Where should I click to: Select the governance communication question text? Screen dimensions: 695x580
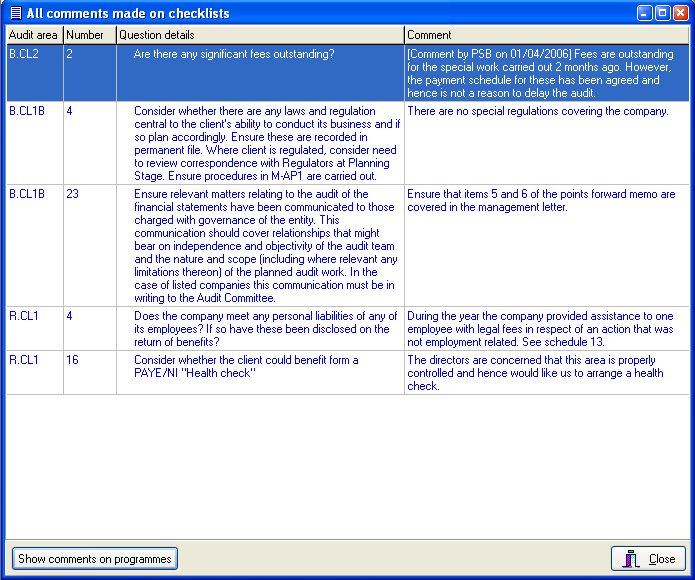click(261, 245)
